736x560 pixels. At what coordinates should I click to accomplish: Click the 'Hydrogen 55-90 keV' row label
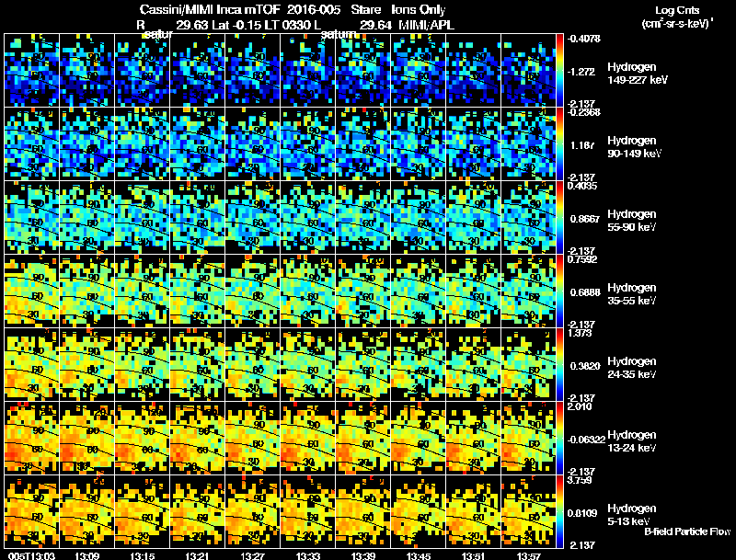632,221
